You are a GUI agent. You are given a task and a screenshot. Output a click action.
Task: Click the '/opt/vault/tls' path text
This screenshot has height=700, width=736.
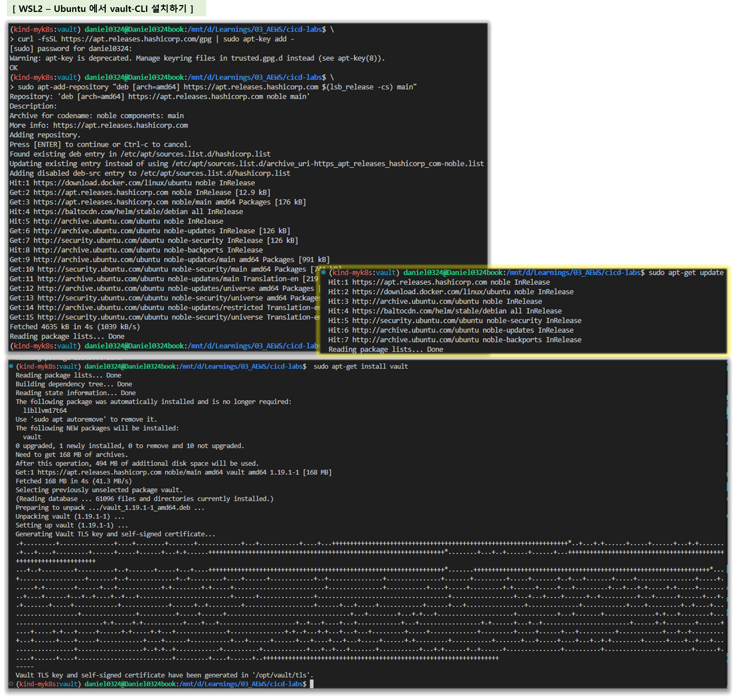click(282, 675)
